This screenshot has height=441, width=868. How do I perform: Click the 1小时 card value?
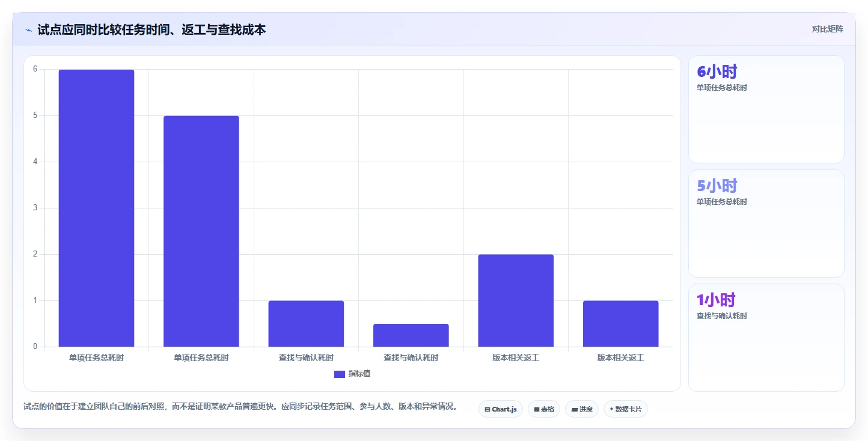click(716, 300)
